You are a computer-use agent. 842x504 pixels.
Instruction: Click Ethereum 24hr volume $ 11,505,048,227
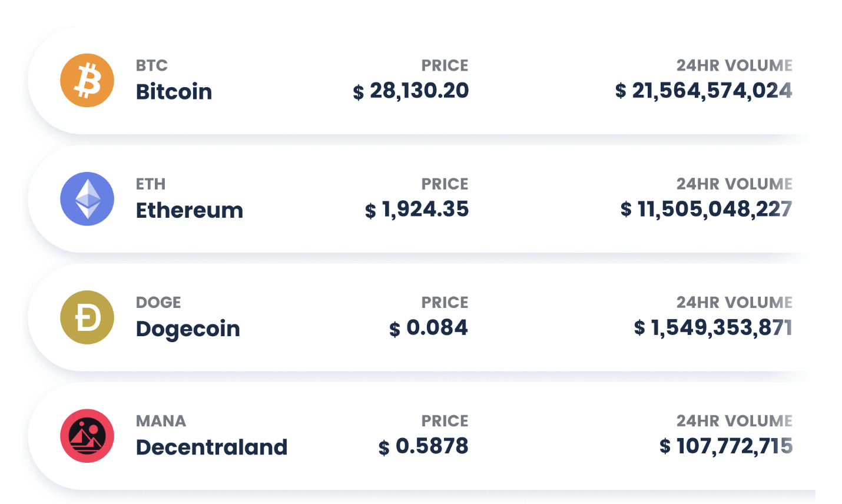tap(706, 209)
